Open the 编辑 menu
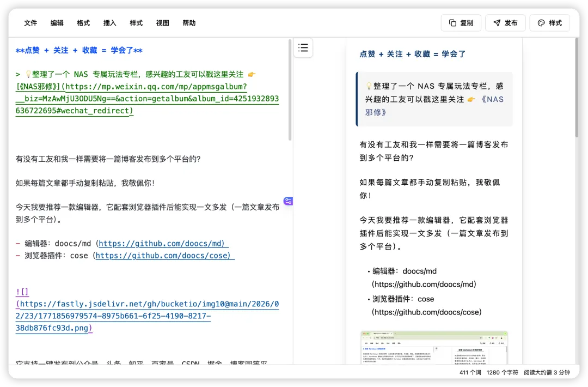The image size is (588, 387). 57,23
